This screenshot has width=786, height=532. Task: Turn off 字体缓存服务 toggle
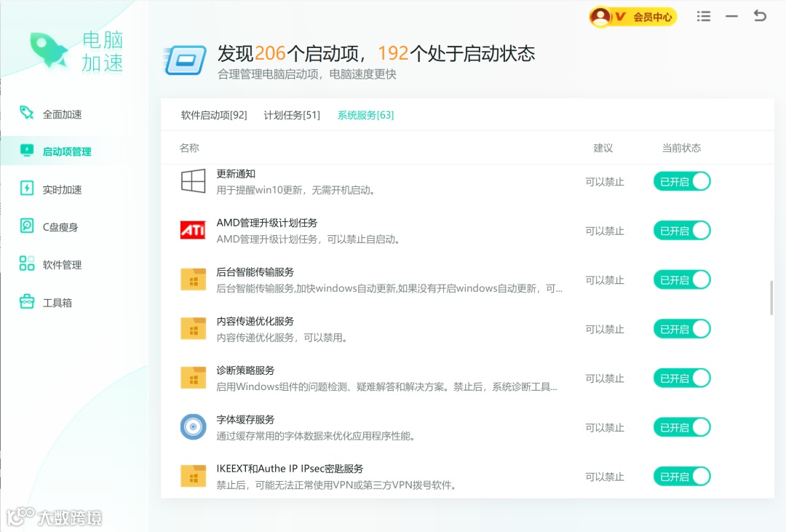coord(682,426)
